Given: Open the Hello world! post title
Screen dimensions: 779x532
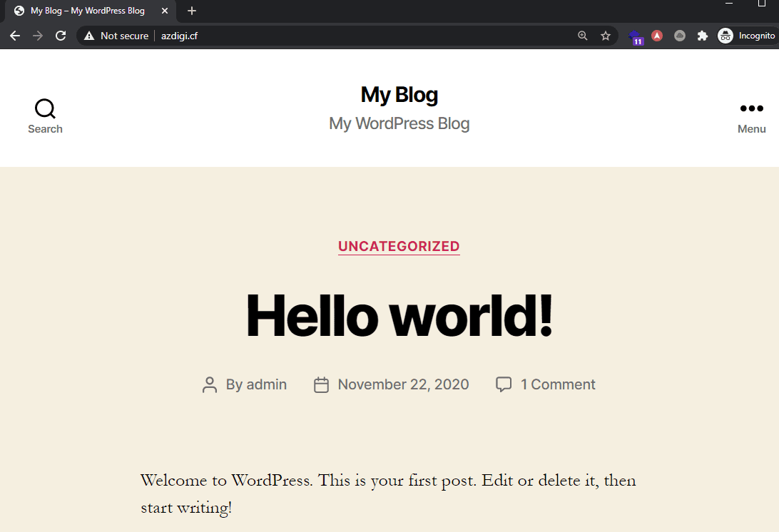Looking at the screenshot, I should [399, 314].
